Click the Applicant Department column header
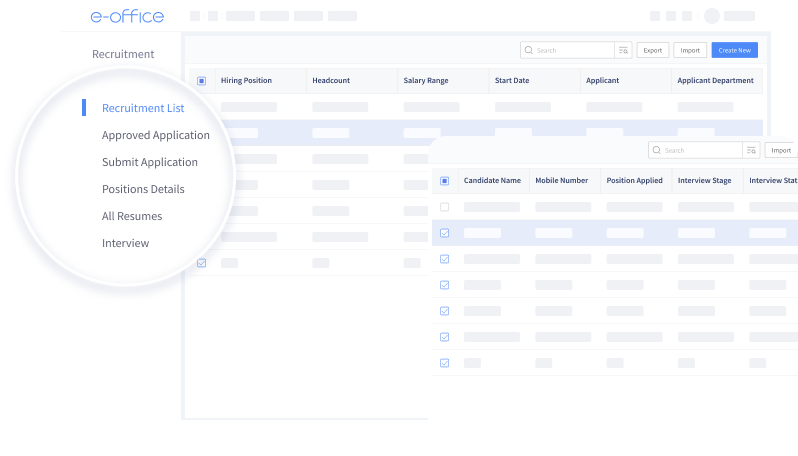 tap(715, 80)
